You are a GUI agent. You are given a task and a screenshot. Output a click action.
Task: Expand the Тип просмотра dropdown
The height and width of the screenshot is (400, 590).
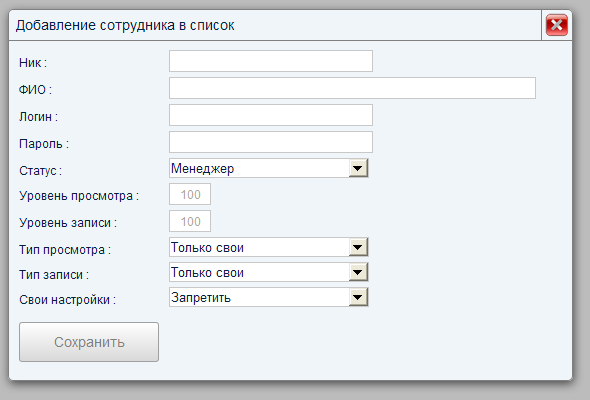269,247
